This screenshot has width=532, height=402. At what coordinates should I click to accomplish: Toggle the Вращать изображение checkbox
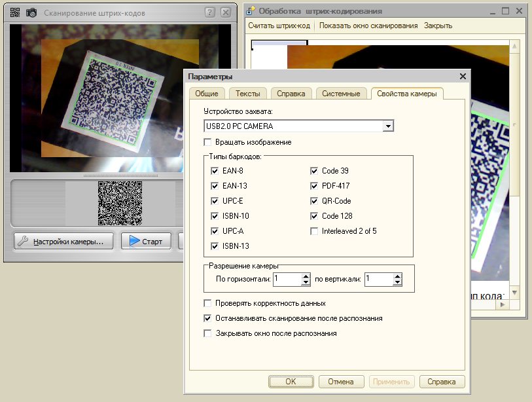208,142
